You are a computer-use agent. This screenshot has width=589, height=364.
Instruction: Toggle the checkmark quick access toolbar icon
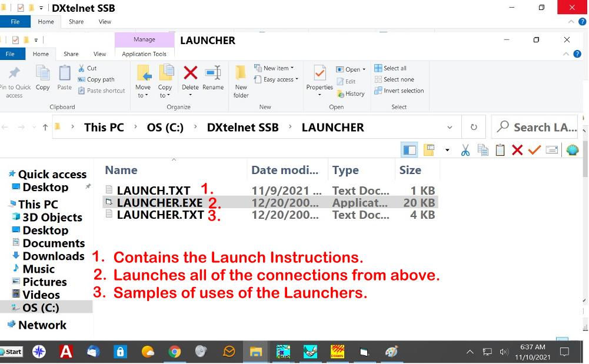tap(15, 40)
